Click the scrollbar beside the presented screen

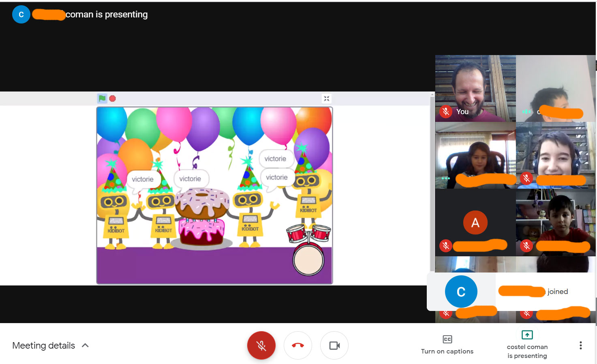click(x=432, y=182)
